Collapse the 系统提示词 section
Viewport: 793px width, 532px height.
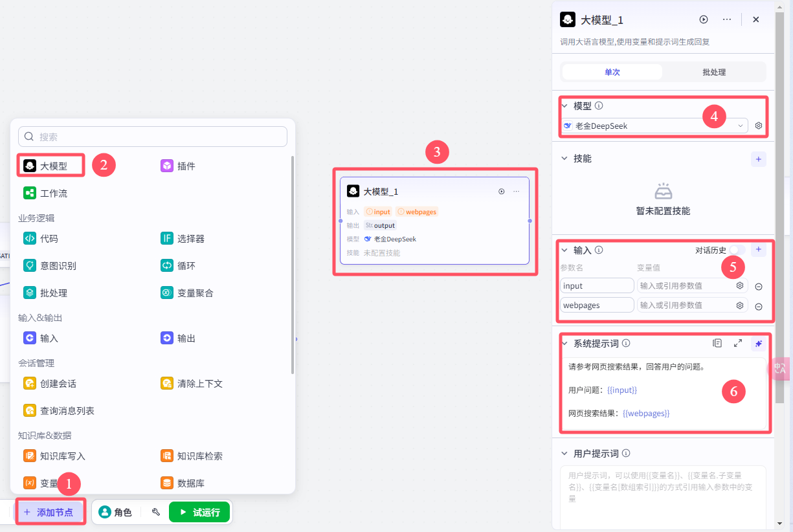564,344
